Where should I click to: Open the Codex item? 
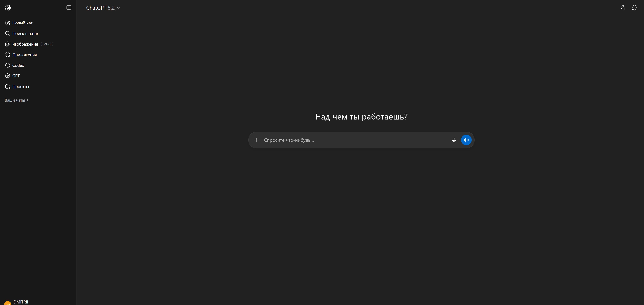coord(18,65)
